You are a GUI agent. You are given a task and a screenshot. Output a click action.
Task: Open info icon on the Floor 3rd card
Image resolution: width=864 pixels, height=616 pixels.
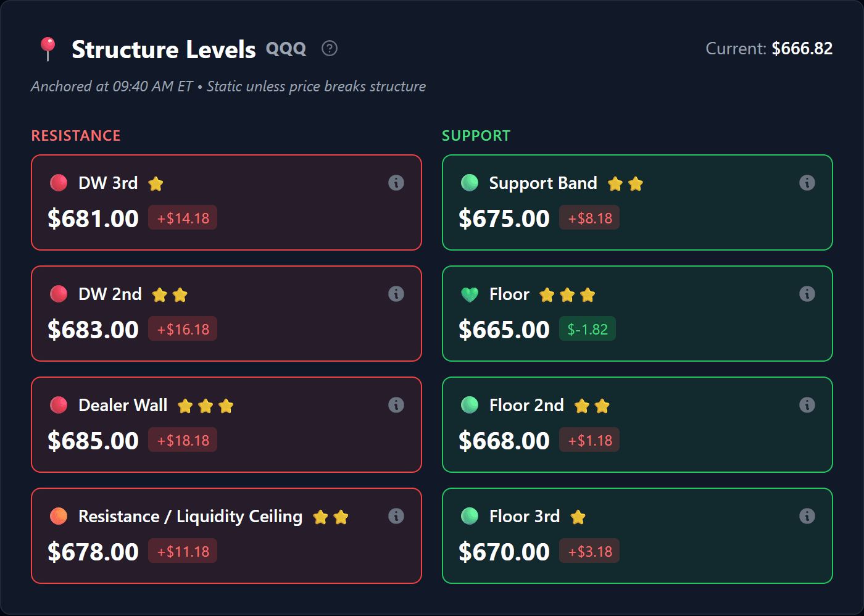(807, 516)
